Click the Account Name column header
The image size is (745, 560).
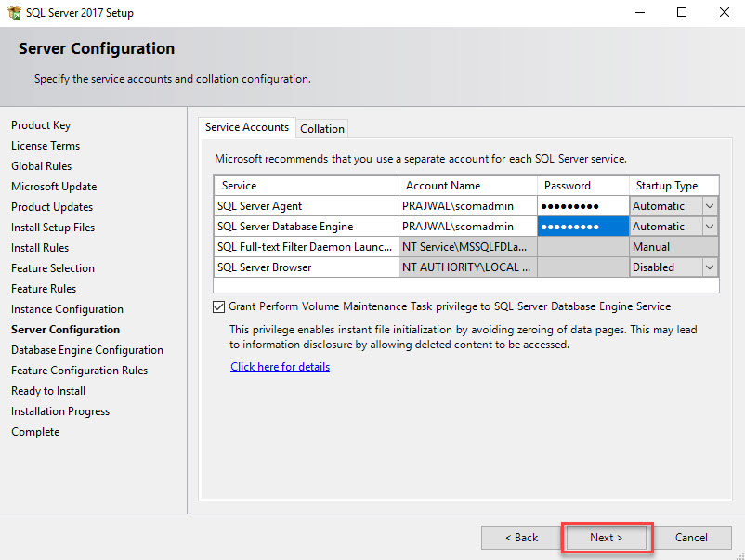[x=468, y=186]
